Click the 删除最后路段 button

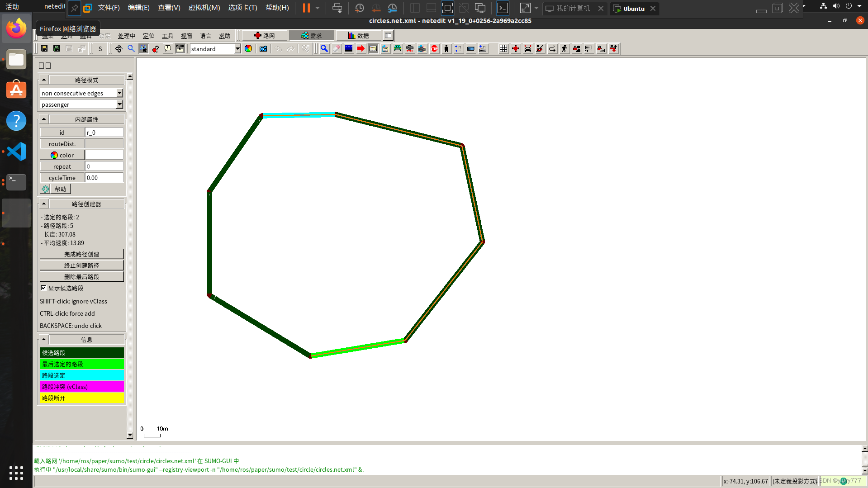coord(82,277)
